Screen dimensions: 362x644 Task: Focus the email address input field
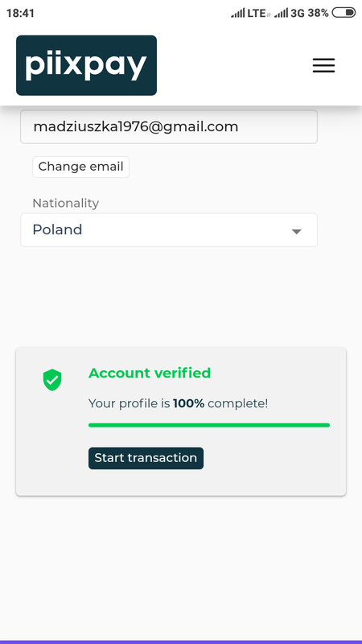click(x=169, y=126)
